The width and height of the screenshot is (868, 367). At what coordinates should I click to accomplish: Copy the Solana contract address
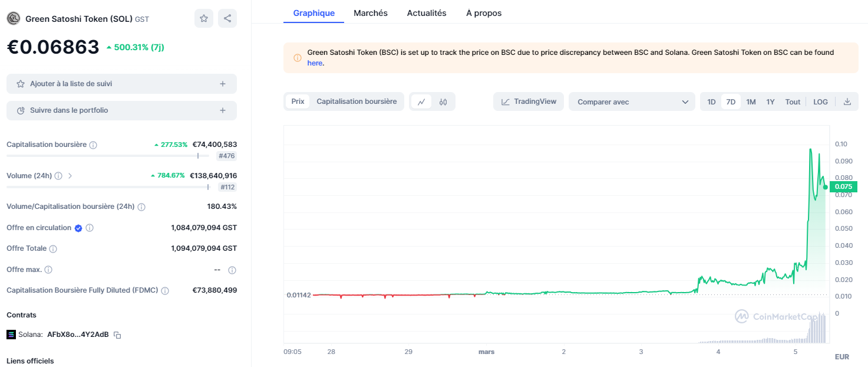coord(117,335)
